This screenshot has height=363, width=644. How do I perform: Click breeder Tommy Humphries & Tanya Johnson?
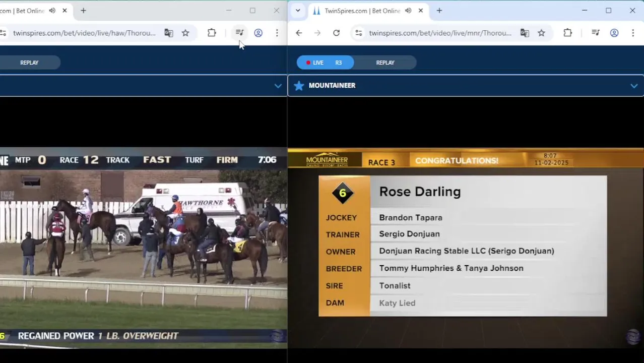tap(451, 268)
